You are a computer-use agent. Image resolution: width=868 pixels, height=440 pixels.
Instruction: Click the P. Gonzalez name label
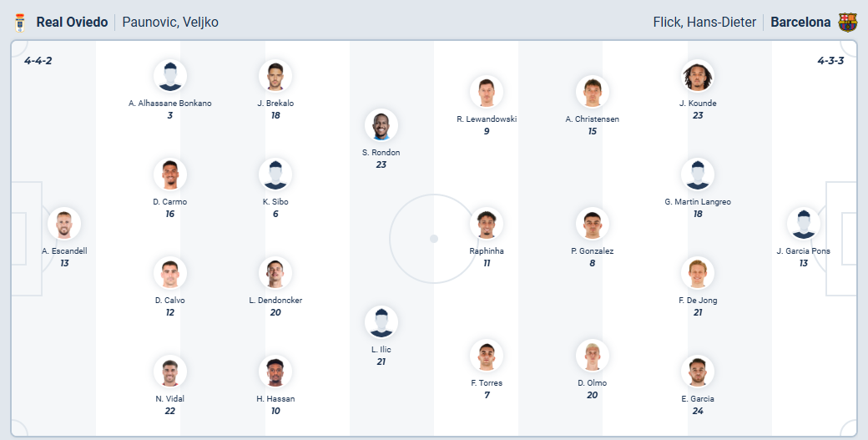tap(593, 250)
